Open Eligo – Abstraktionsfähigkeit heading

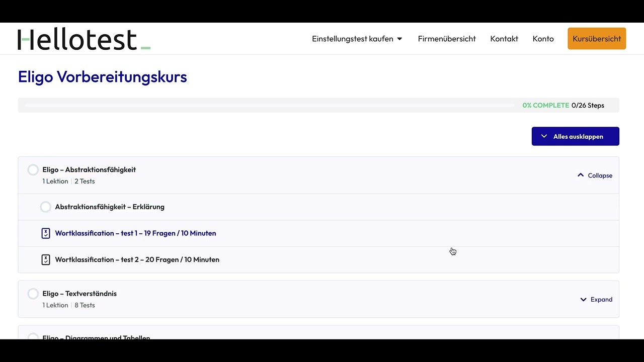[89, 169]
